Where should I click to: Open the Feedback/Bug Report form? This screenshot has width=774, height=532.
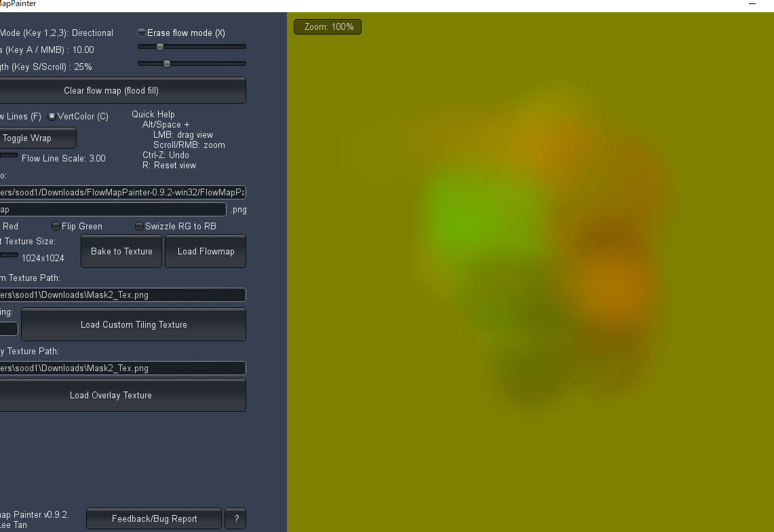pos(153,518)
